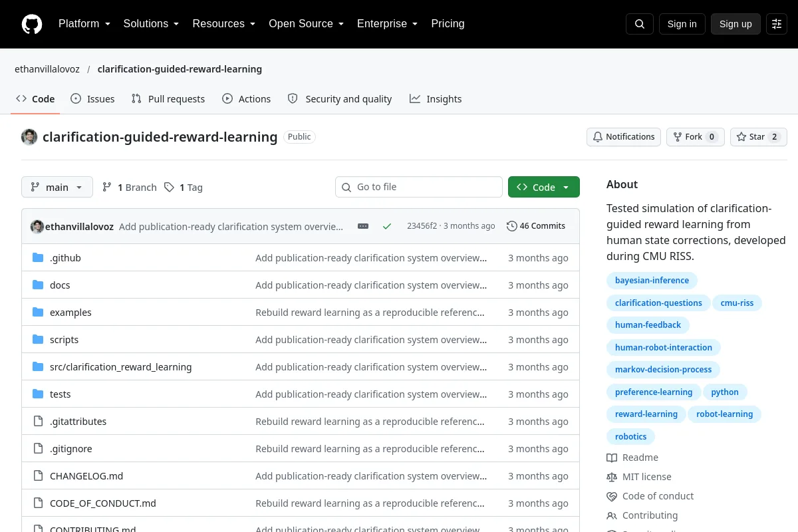Click the Sign up button
Image resolution: width=798 pixels, height=532 pixels.
(x=735, y=24)
